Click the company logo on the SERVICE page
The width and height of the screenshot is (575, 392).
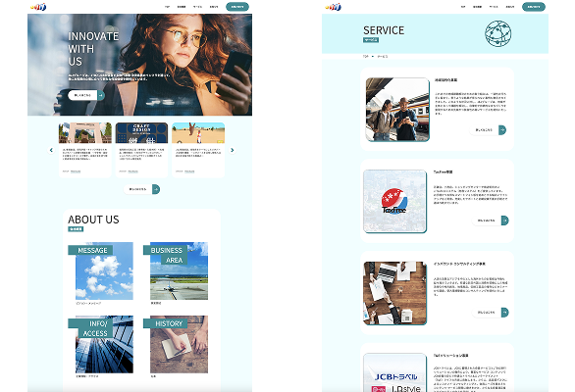(x=333, y=7)
